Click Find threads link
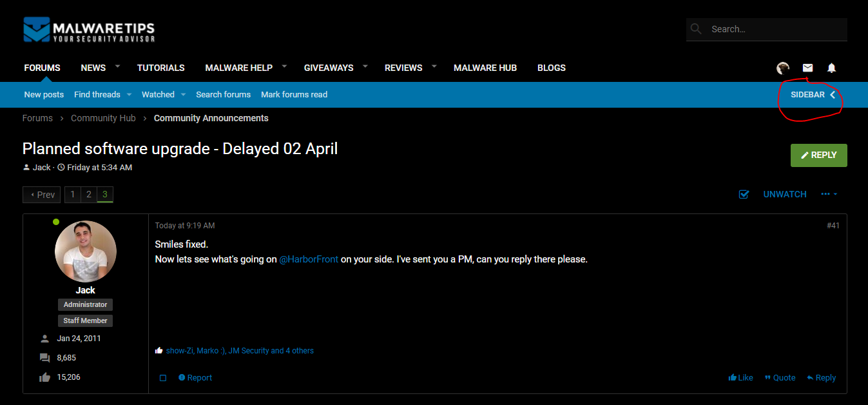The image size is (868, 405). 97,95
